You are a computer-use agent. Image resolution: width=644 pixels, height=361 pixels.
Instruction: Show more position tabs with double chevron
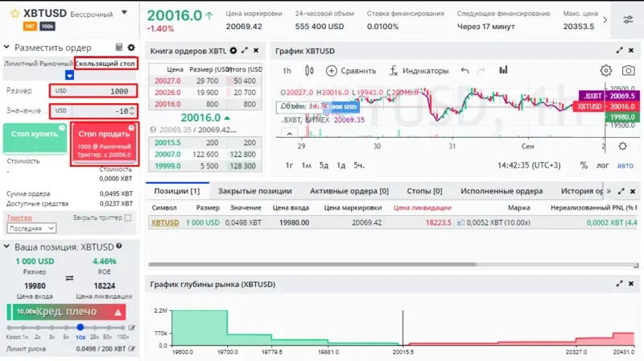pyautogui.click(x=609, y=191)
